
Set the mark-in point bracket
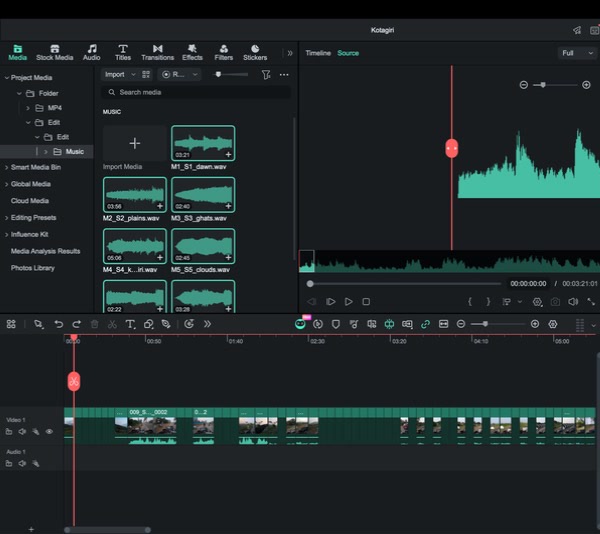470,302
